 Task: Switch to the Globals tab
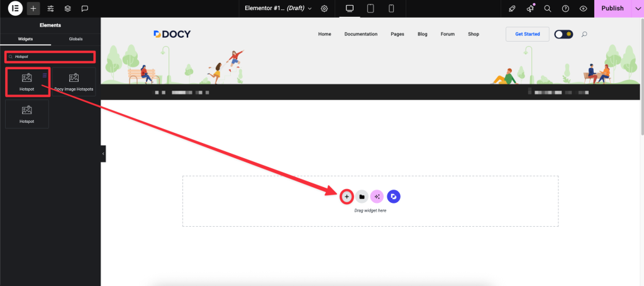pyautogui.click(x=75, y=39)
